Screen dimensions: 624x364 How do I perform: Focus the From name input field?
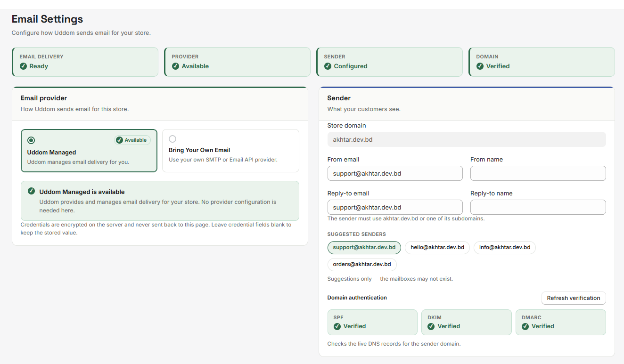[538, 173]
